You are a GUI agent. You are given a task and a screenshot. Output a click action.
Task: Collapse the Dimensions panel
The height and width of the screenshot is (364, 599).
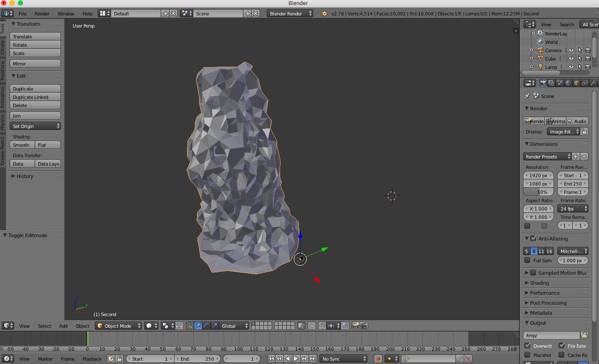(x=543, y=144)
